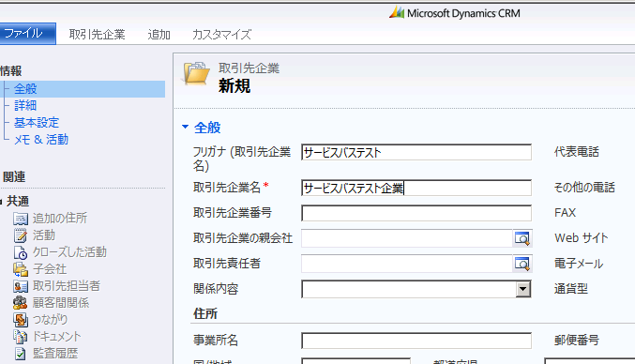Open the 関係内容 dropdown list

pos(523,289)
